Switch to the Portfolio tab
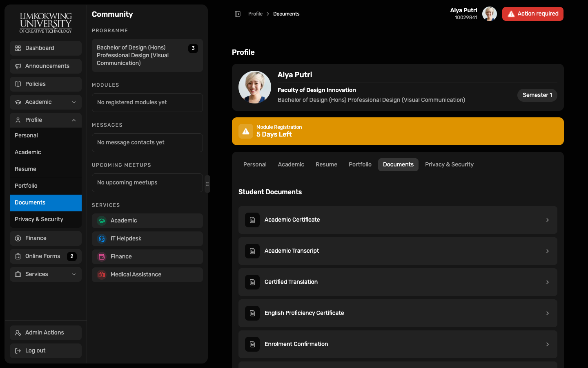 [x=360, y=165]
